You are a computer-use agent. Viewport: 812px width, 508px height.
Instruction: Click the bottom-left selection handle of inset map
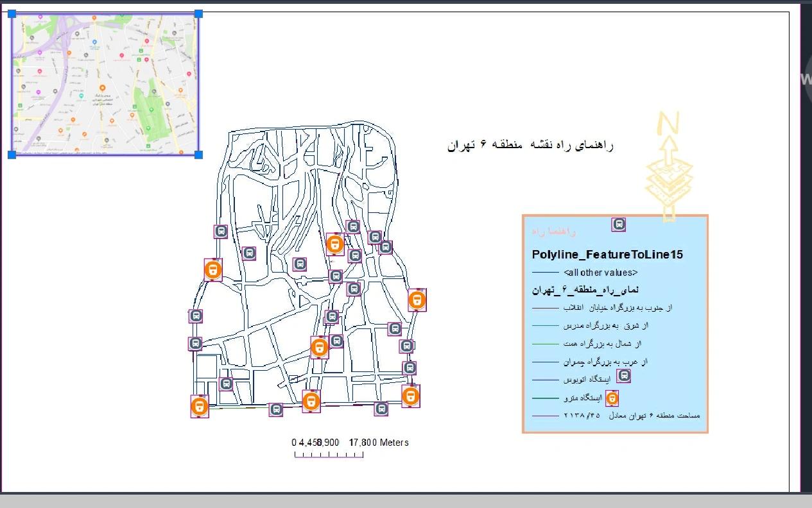pos(12,155)
